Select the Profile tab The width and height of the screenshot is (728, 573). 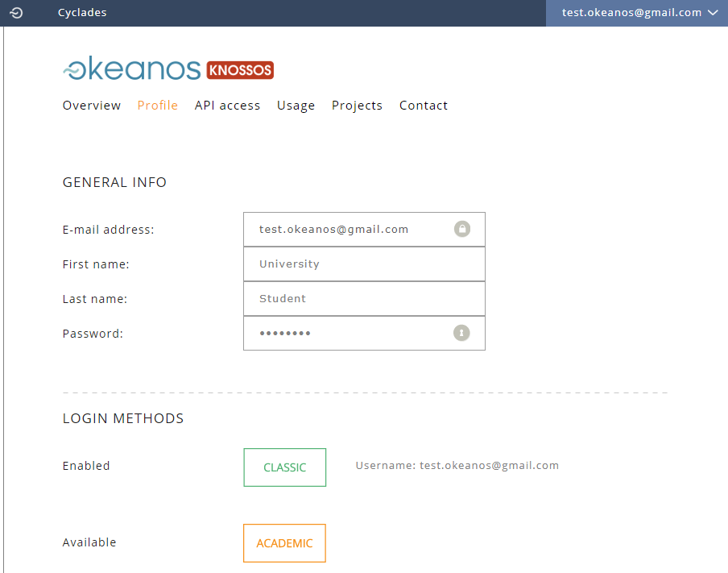click(158, 106)
